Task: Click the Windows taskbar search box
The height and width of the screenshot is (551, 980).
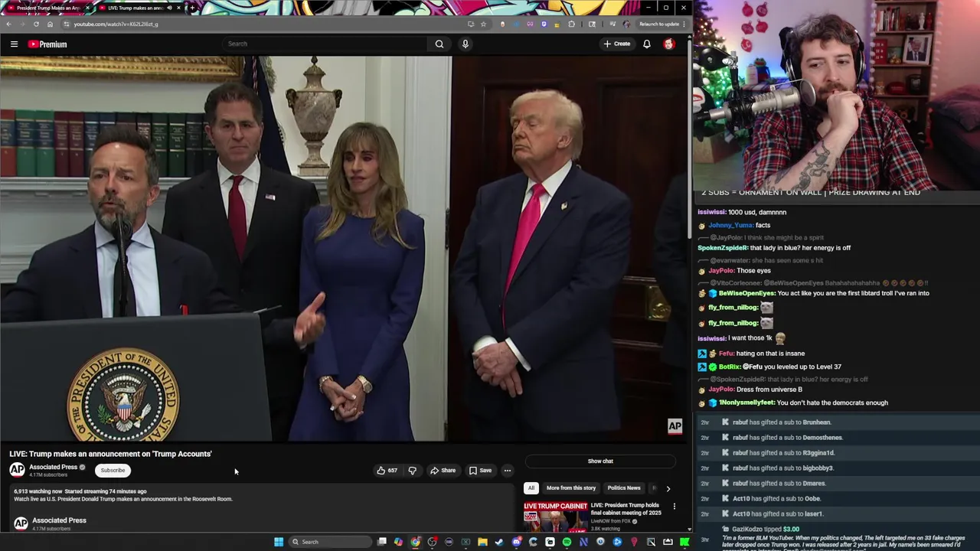Action: pos(328,542)
